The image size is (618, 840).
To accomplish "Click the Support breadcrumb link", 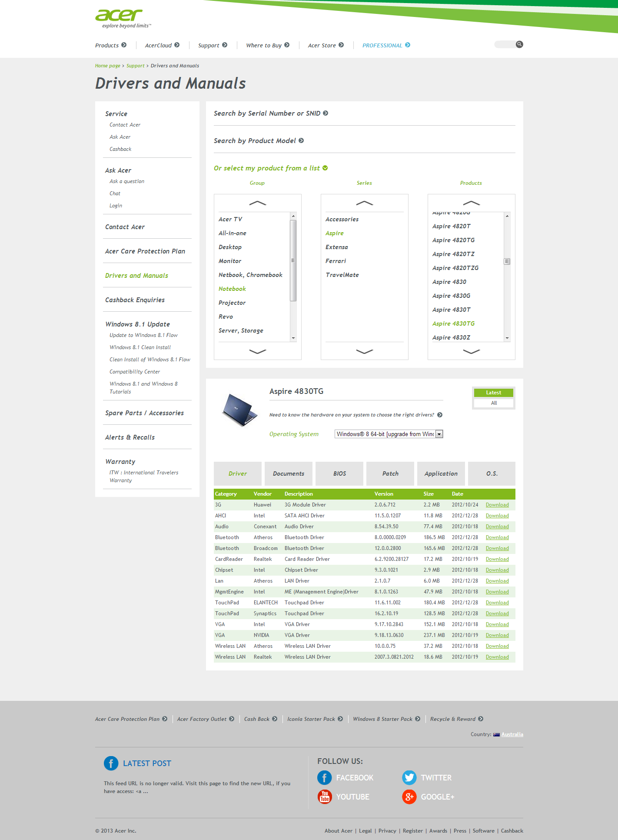I will (136, 66).
